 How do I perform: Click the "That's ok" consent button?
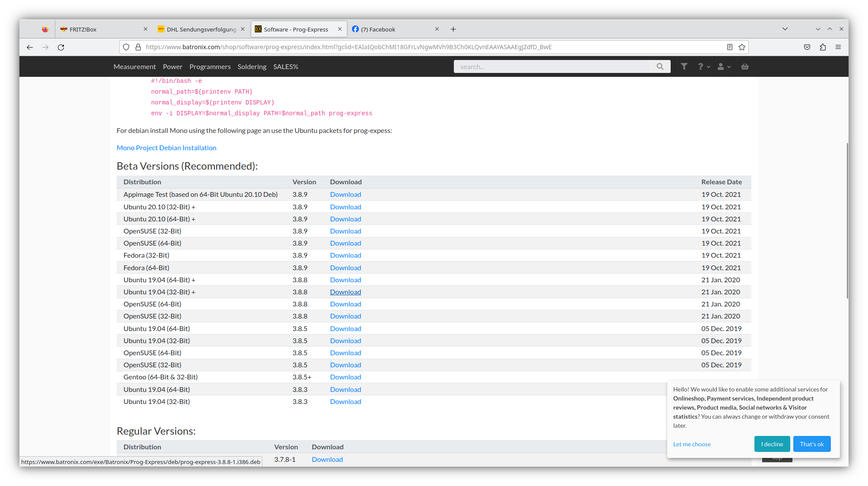click(x=811, y=444)
